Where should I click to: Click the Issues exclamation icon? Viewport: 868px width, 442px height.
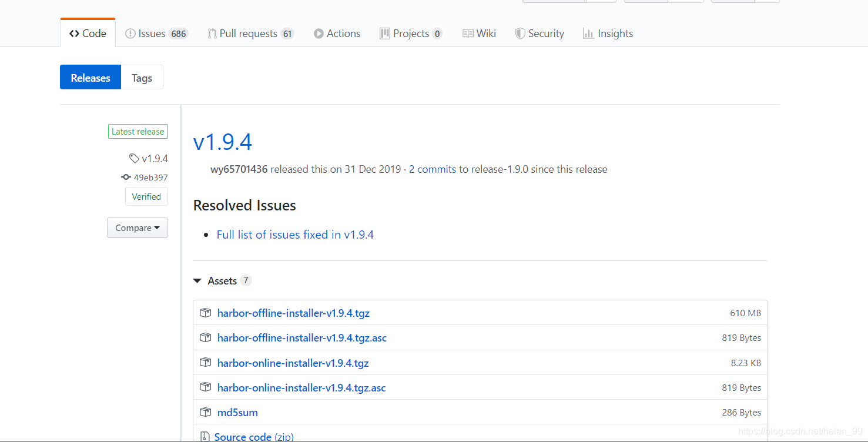pyautogui.click(x=130, y=34)
